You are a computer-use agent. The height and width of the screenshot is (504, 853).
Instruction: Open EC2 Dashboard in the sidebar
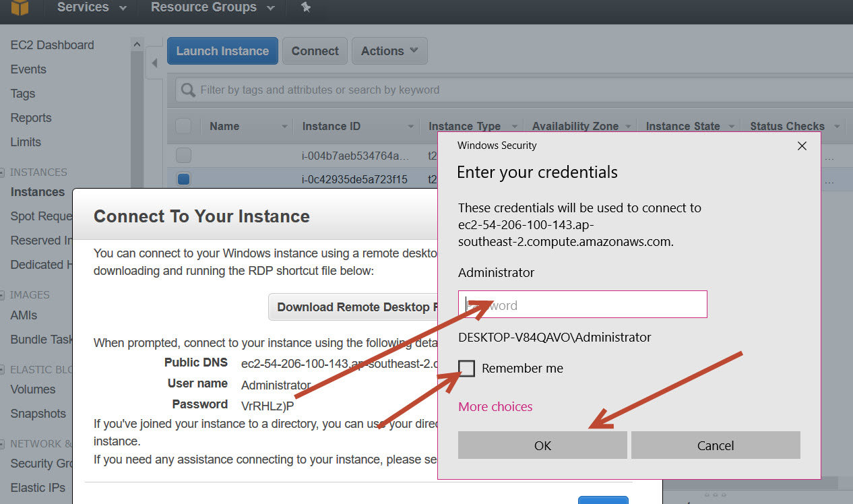pos(52,45)
